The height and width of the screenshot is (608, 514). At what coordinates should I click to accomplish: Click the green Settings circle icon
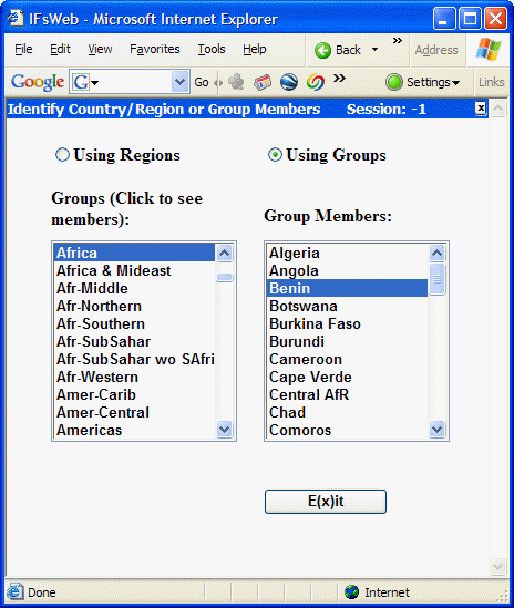[x=394, y=82]
